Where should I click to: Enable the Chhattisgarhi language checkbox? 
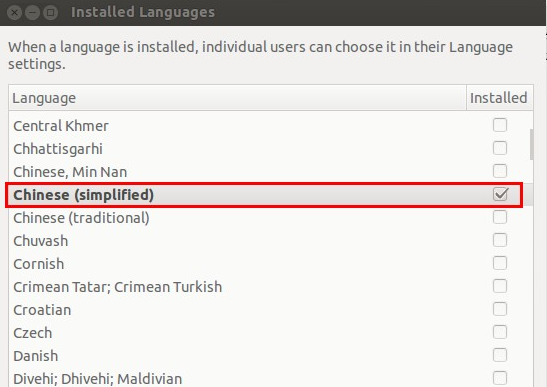pos(500,148)
